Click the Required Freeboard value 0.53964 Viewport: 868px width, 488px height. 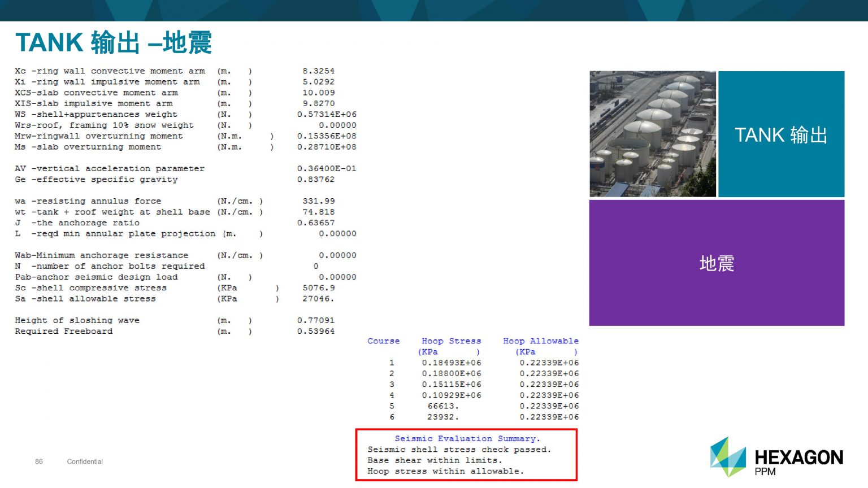[x=315, y=332]
